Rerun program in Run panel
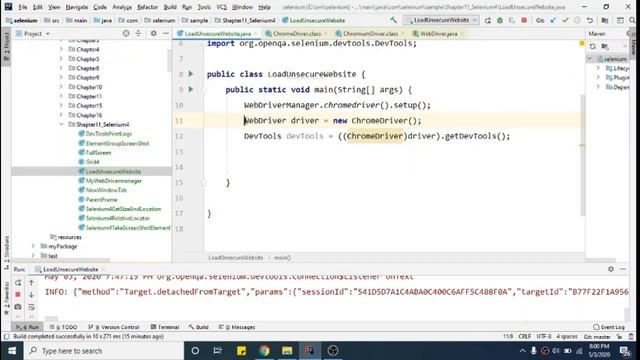 (18, 282)
